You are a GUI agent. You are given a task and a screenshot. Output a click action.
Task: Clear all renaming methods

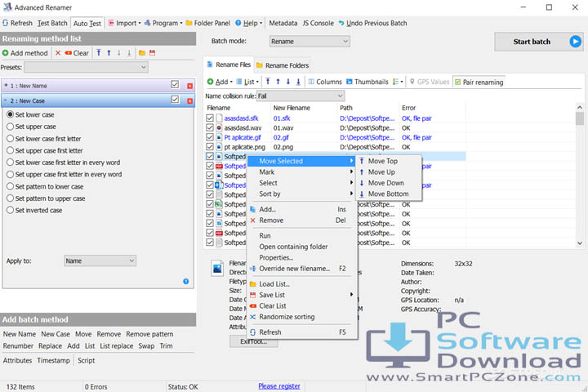(x=77, y=53)
